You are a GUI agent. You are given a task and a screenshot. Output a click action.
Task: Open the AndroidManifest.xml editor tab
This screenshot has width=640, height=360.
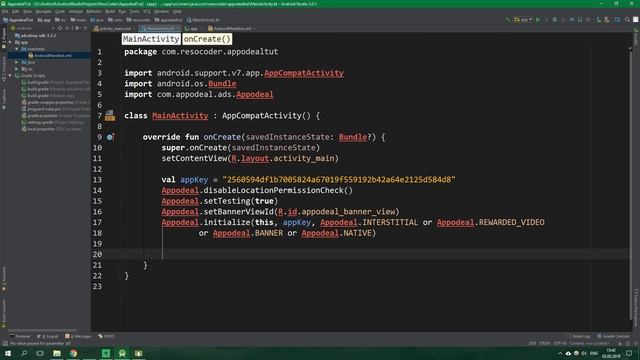[231, 29]
